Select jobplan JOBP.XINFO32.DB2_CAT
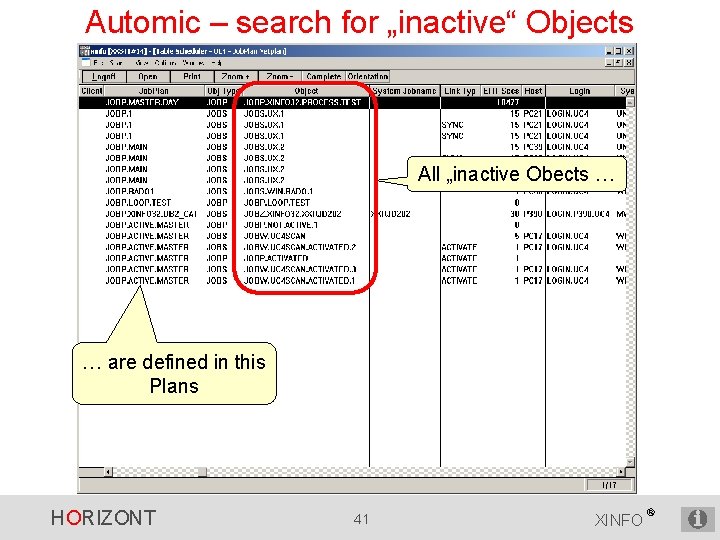Screen dimensions: 720x540 tap(152, 214)
